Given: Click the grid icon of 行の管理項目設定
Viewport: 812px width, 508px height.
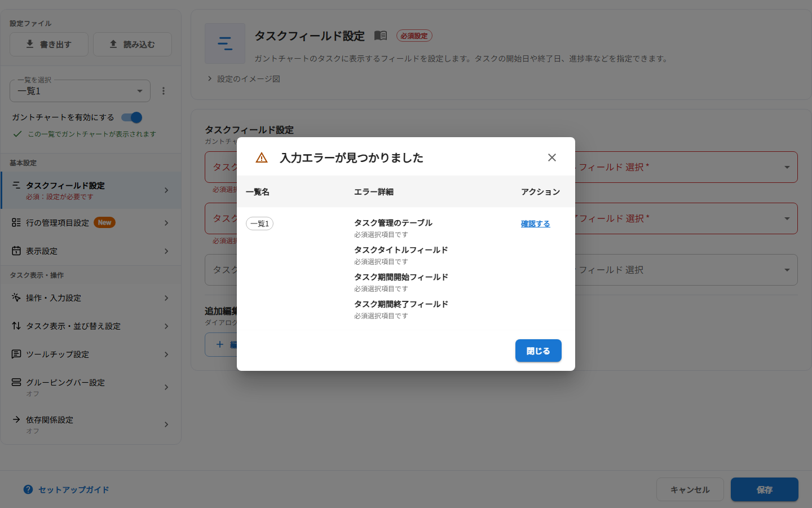Looking at the screenshot, I should 16,222.
